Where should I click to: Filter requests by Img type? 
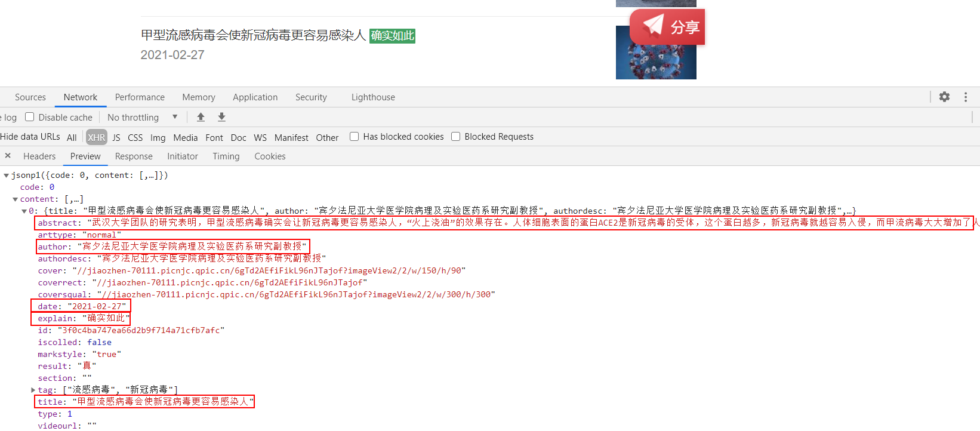pyautogui.click(x=158, y=137)
